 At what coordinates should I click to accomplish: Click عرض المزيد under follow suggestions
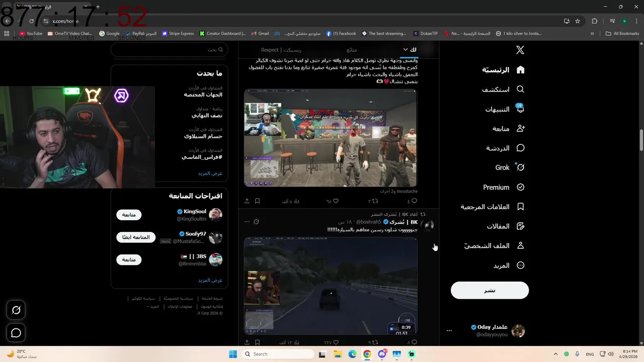pos(210,280)
